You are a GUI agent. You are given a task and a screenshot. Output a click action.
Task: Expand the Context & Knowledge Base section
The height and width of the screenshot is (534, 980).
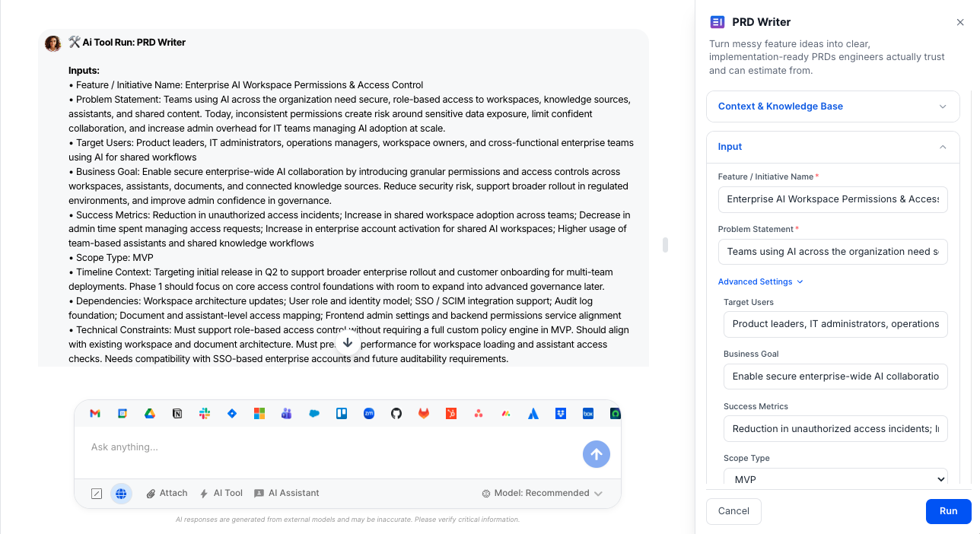(833, 106)
